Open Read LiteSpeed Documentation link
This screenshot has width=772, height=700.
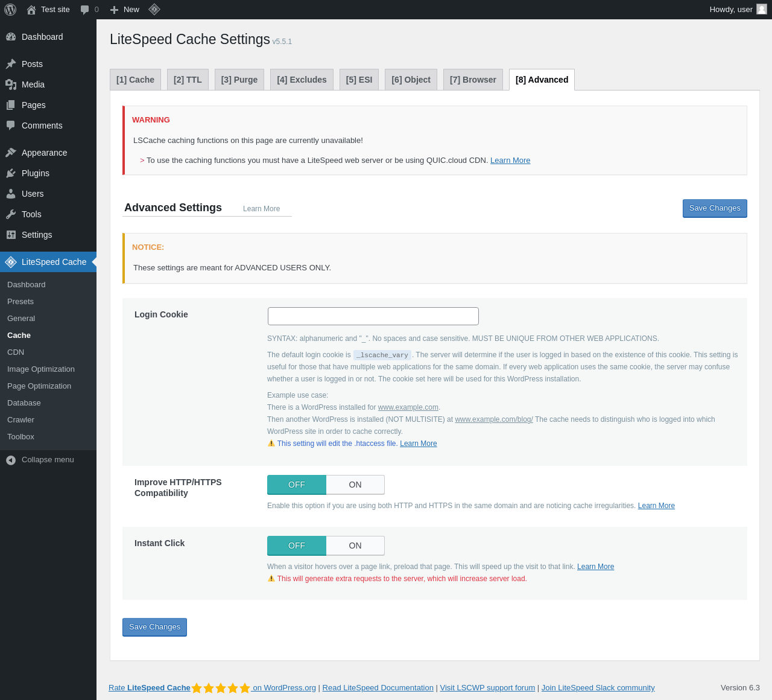[378, 688]
